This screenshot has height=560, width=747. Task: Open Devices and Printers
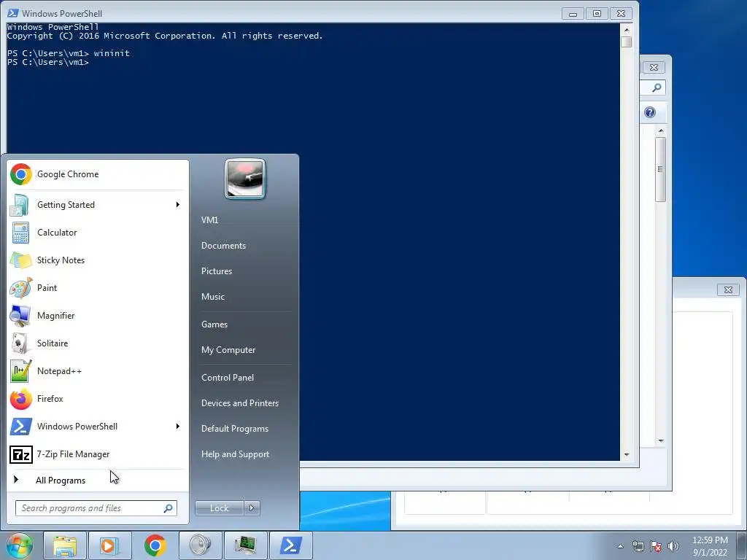239,403
